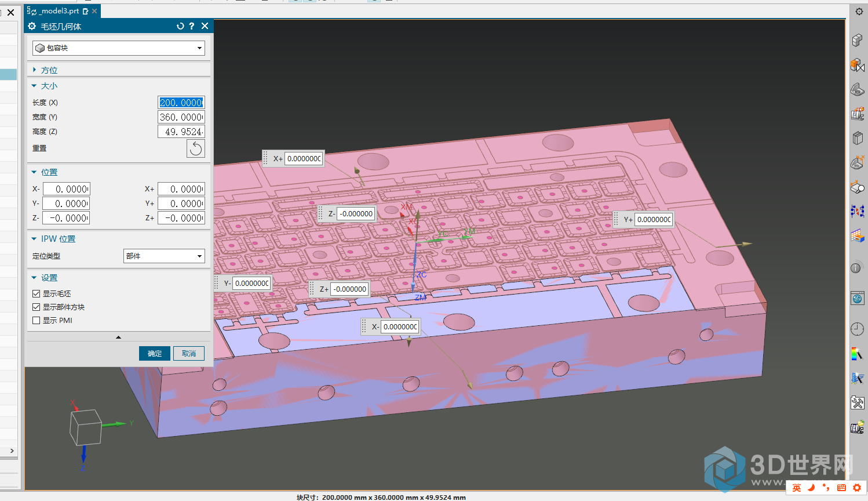Open the Part Navigator sidebar icon
Viewport: 868px width, 501px height.
coord(858,89)
